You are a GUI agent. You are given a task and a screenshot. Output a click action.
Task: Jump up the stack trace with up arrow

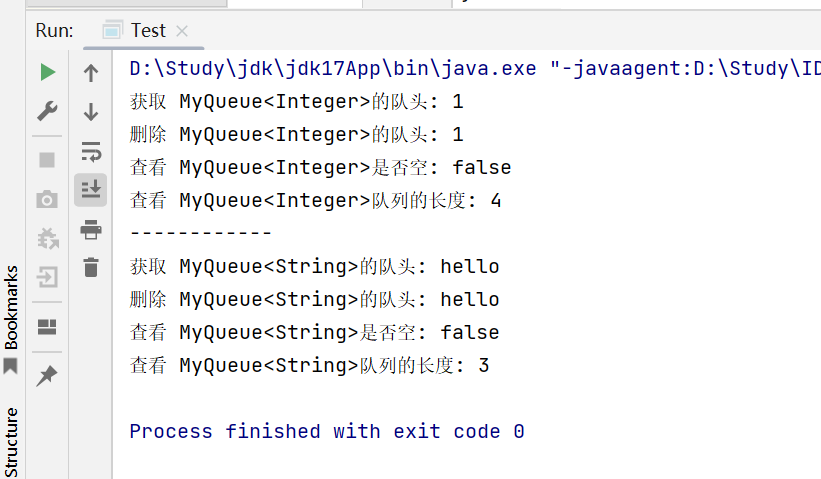coord(91,72)
